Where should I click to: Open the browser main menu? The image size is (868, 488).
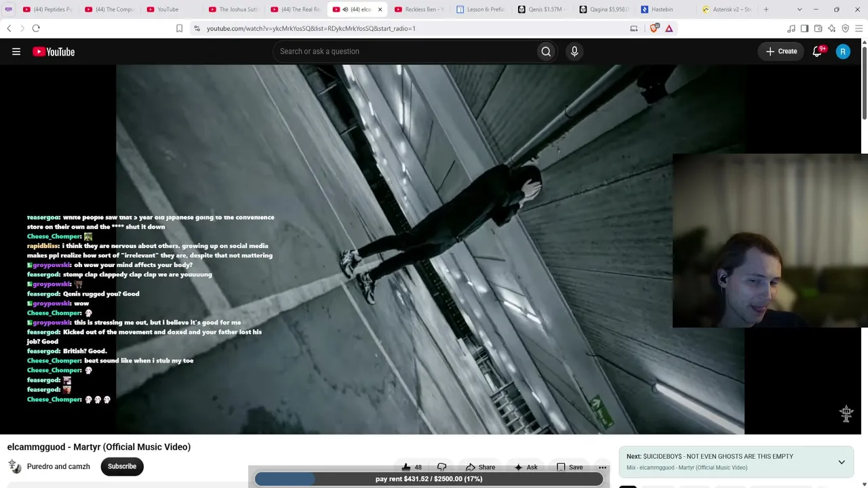[x=859, y=28]
